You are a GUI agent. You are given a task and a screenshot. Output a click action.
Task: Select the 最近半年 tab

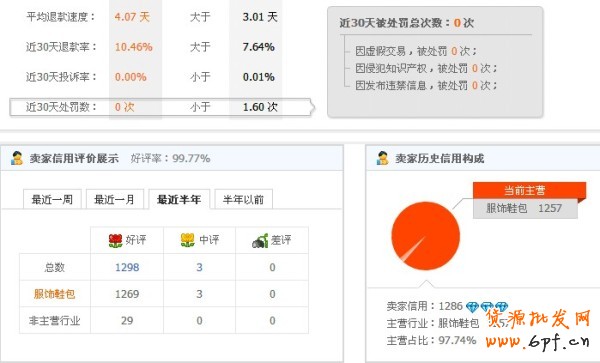click(179, 199)
